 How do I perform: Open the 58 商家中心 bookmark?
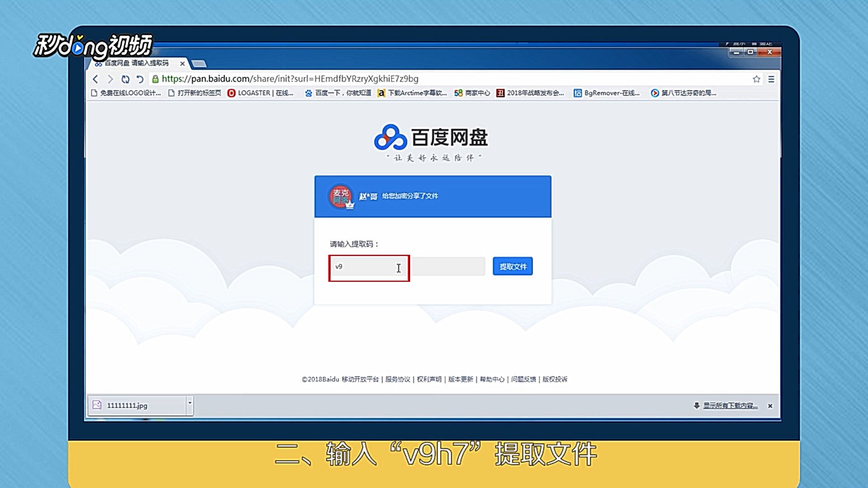coord(472,93)
